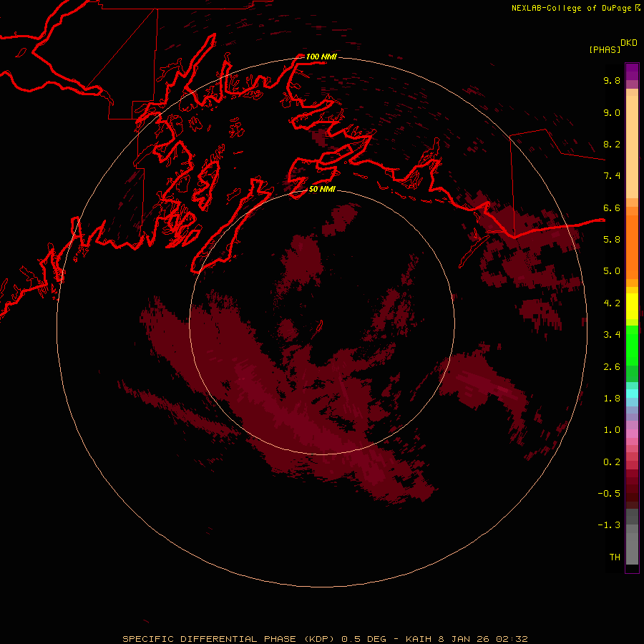Screen dimensions: 644x644
Task: Click the 4.2 scale label
Action: point(612,303)
